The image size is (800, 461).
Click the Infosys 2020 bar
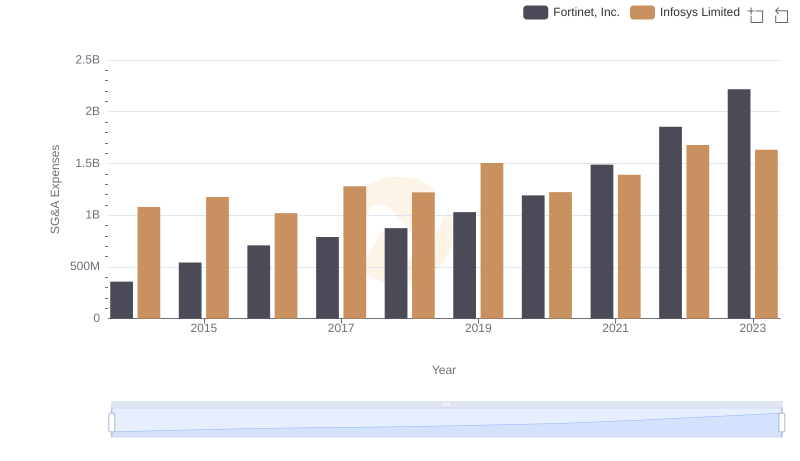[560, 255]
